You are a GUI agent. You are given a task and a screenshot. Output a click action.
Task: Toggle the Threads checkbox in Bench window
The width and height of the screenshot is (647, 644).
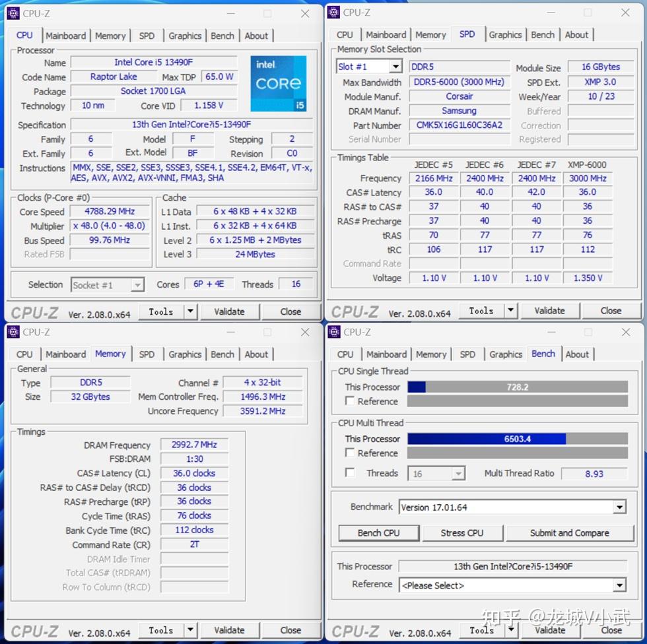point(350,472)
